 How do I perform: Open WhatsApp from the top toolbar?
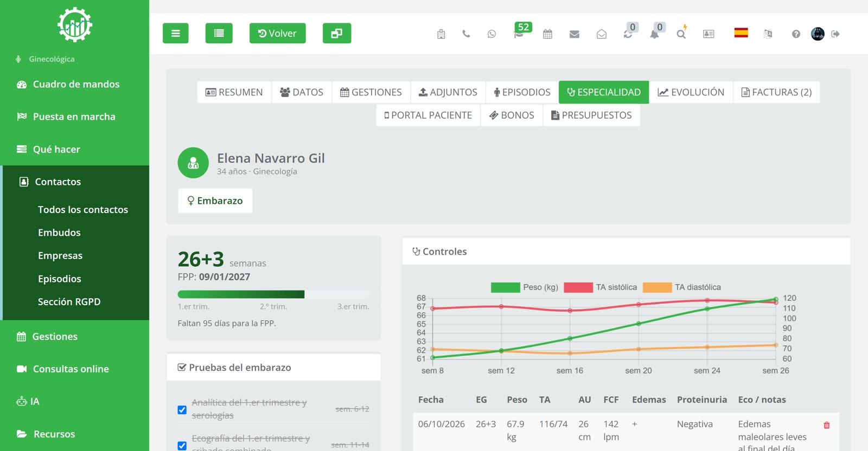click(492, 34)
